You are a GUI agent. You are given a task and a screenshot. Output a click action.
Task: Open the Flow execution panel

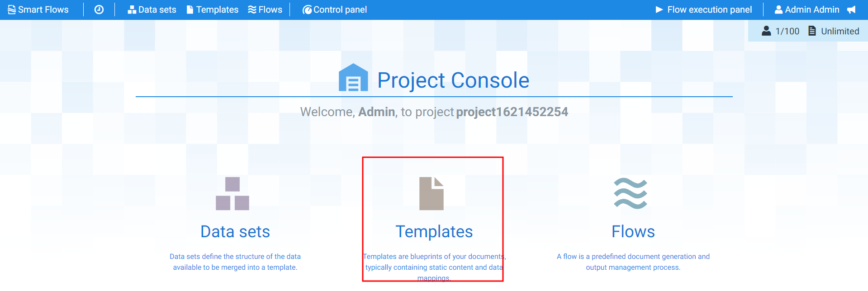coord(704,9)
